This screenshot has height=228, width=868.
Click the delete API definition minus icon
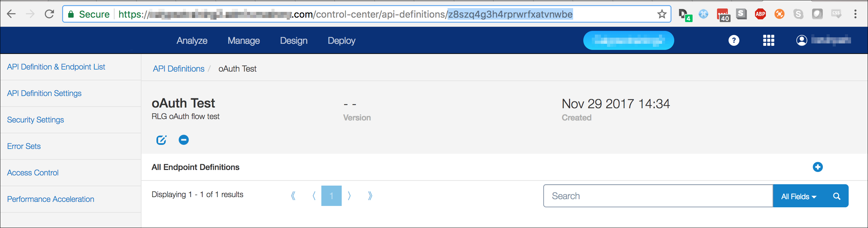coord(184,140)
